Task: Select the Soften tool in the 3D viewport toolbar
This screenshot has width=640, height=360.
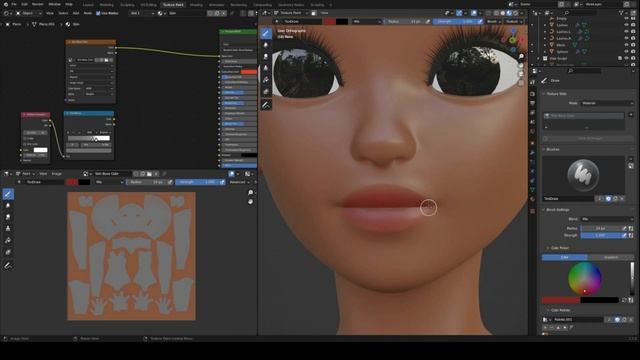Action: [266, 45]
